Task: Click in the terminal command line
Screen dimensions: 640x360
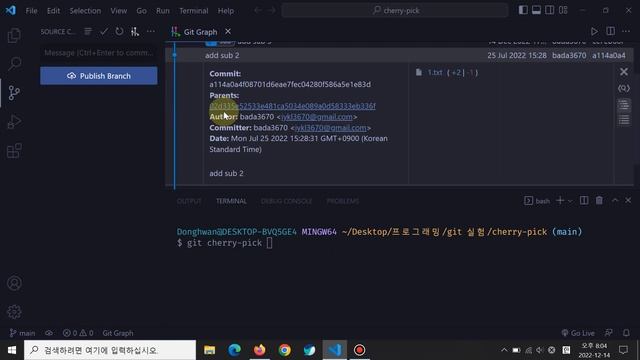Action: [x=269, y=243]
